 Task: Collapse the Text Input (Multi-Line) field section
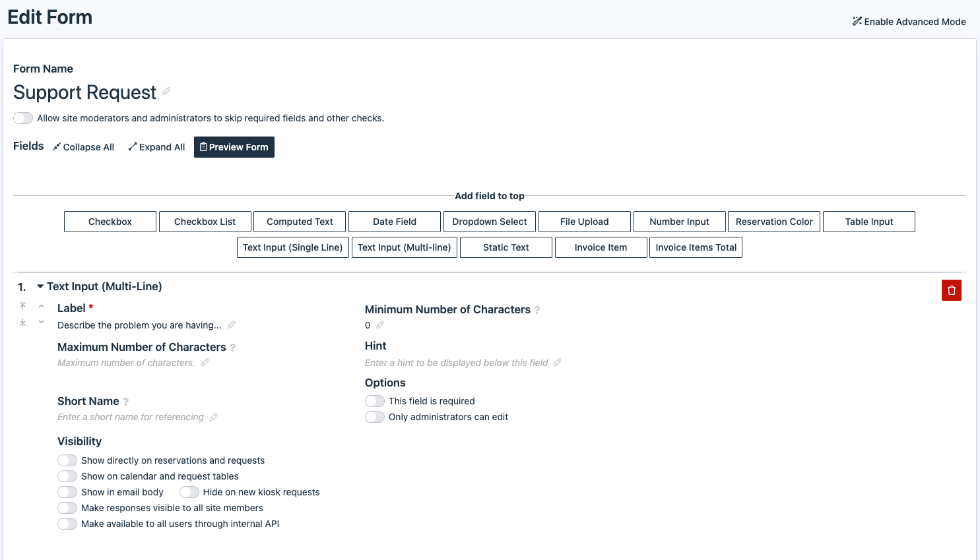(x=40, y=286)
